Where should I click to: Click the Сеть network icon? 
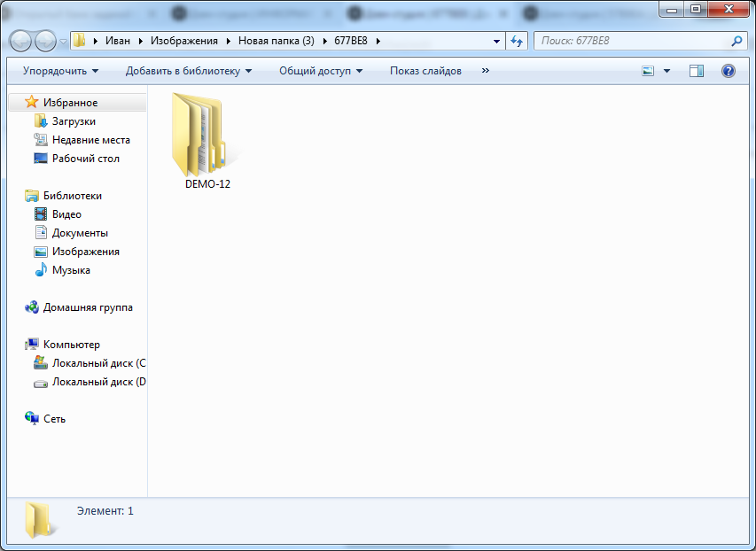[x=32, y=418]
